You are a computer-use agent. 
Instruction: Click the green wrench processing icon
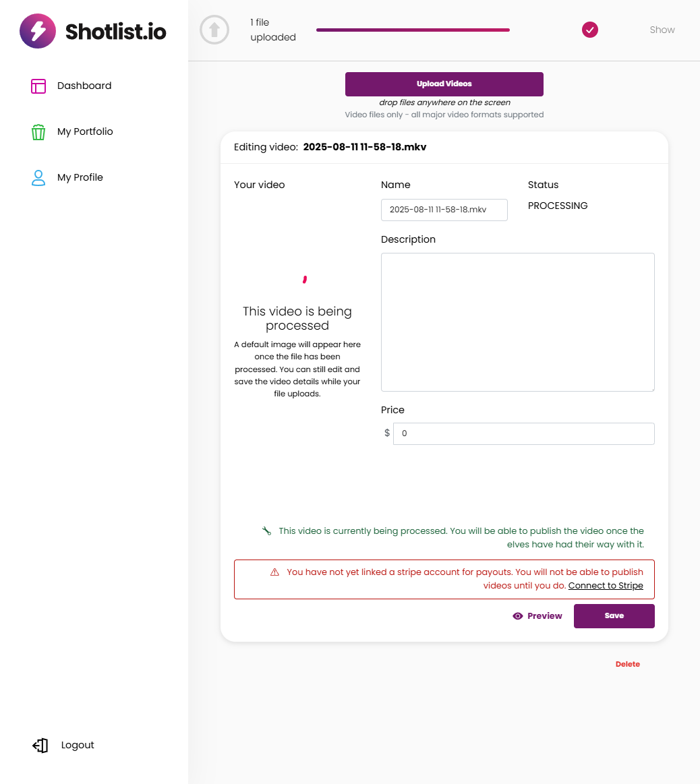266,531
